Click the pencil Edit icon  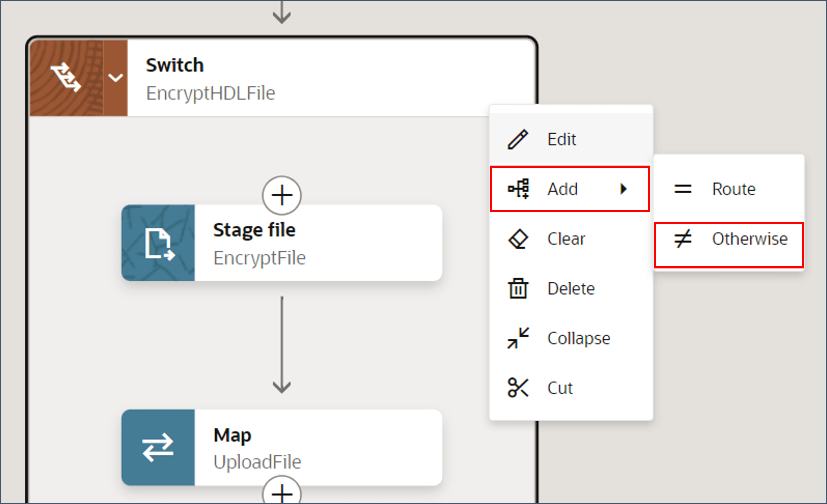point(518,139)
